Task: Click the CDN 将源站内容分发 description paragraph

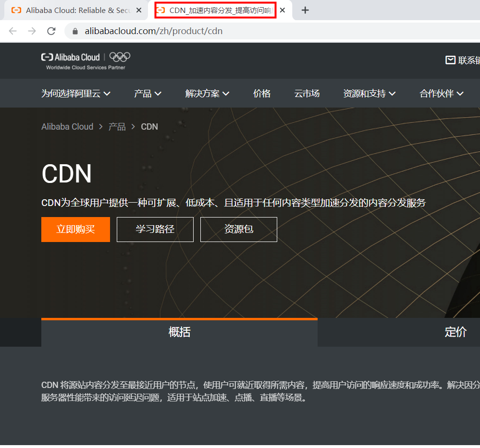Action: click(260, 391)
